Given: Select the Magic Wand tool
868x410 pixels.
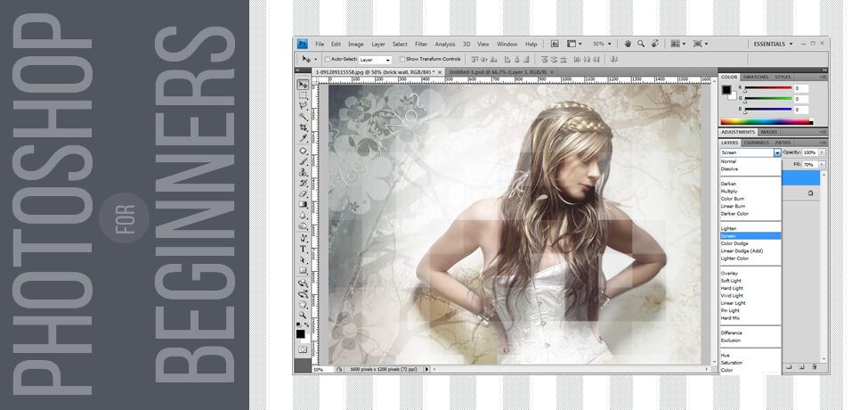Looking at the screenshot, I should [x=303, y=117].
